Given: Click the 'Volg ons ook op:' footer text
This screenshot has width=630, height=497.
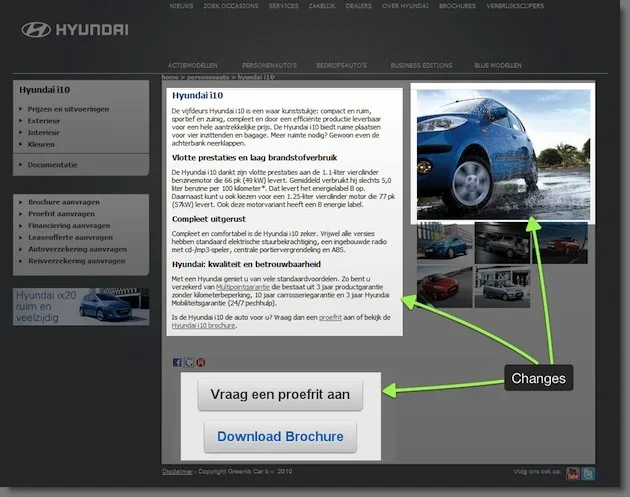Looking at the screenshot, I should click(x=537, y=472).
